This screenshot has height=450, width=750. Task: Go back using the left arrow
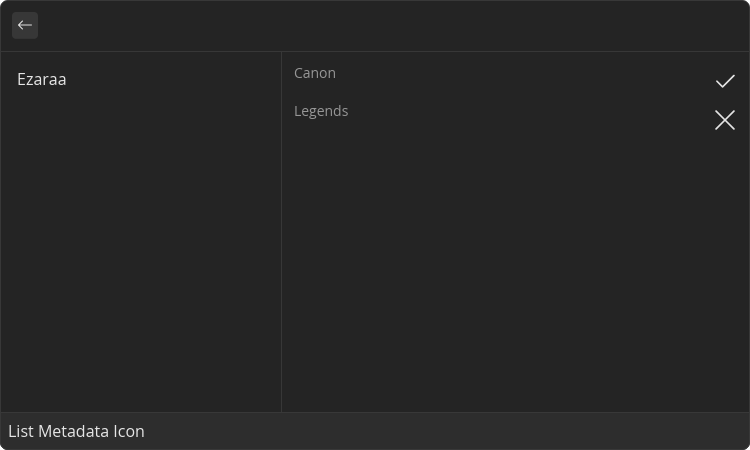[x=25, y=25]
